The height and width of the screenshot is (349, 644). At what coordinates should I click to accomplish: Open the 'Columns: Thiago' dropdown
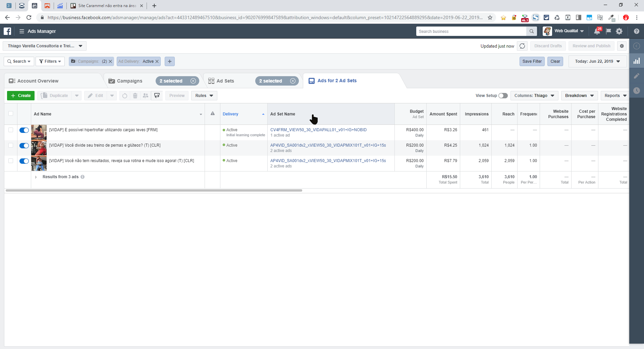coord(534,96)
